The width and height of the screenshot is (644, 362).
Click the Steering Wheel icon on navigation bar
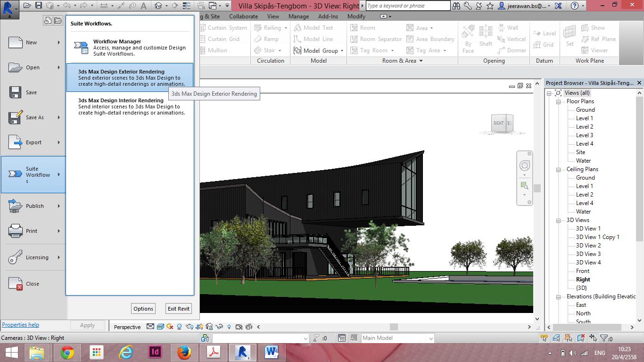pos(524,165)
